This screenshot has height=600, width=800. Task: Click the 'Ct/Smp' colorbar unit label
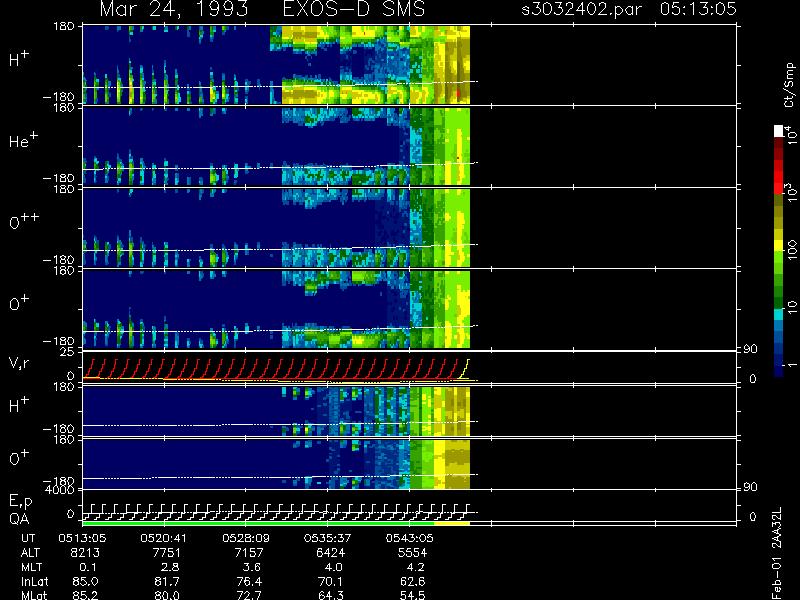coord(789,85)
